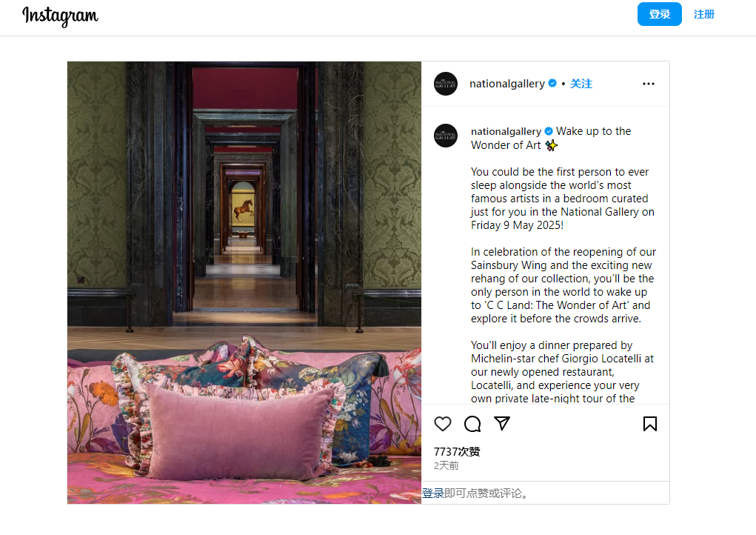The width and height of the screenshot is (756, 535).
Task: Click the 2天前 post timestamp
Action: [x=446, y=465]
